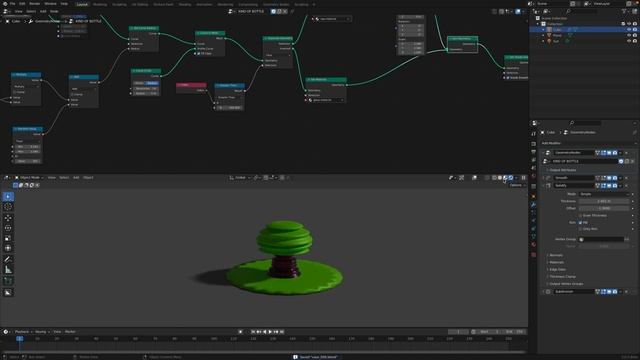Open the timeline Playback menu button
The width and height of the screenshot is (640, 360).
coord(22,332)
